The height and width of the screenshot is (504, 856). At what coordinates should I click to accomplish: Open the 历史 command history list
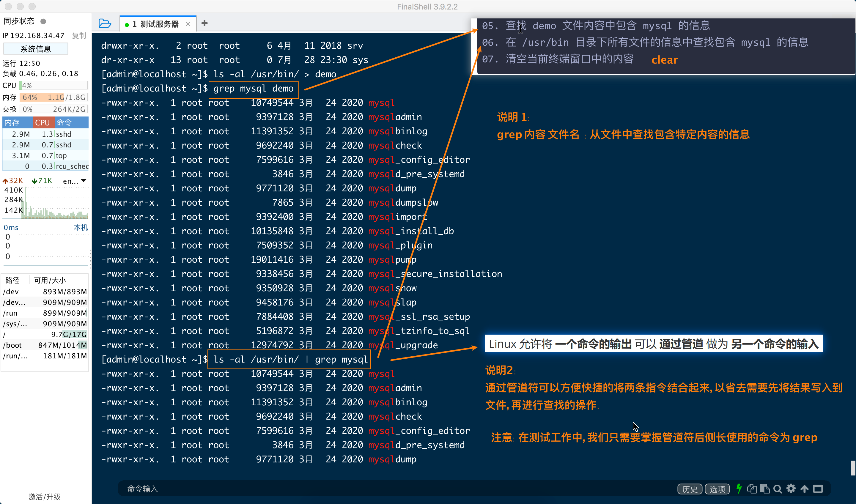690,489
